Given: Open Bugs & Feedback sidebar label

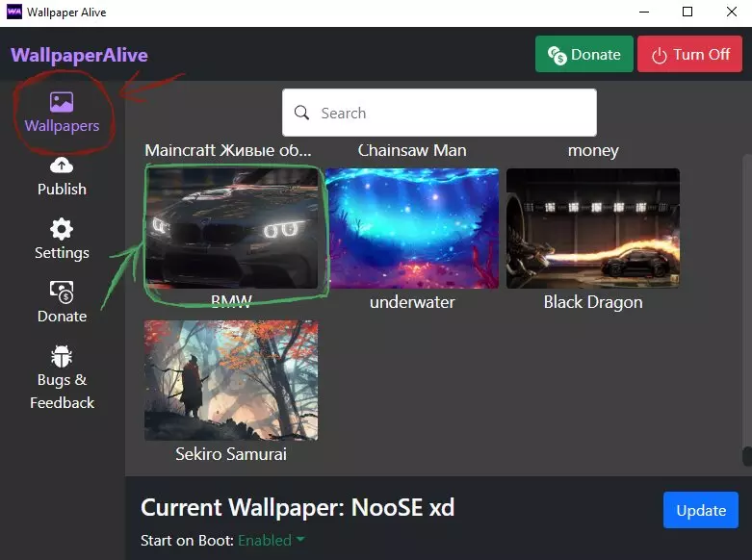Looking at the screenshot, I should pos(62,392).
